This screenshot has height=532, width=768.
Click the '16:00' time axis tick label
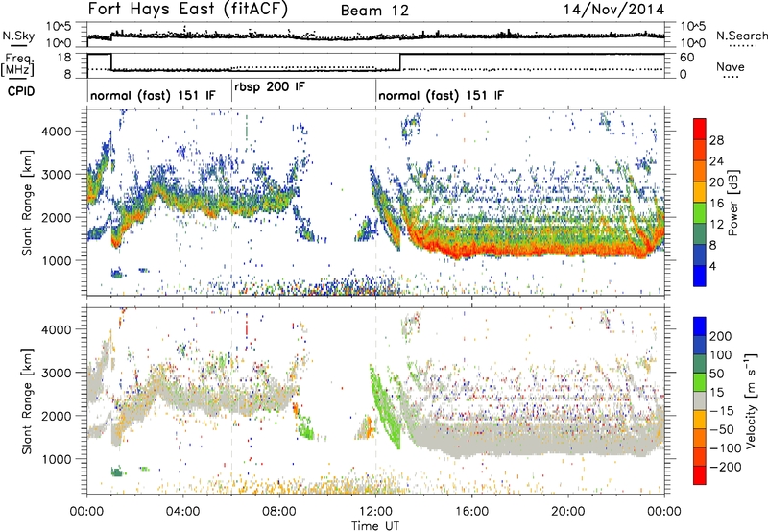[x=471, y=512]
